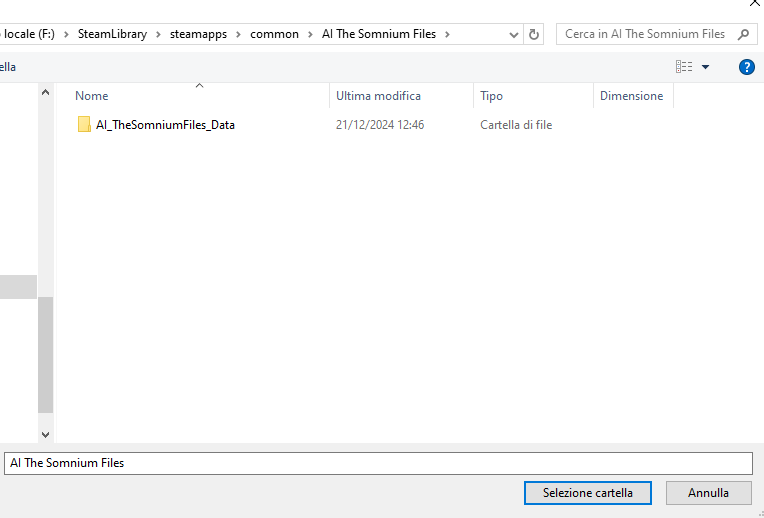Click the Cartella di file type cell
The height and width of the screenshot is (518, 764).
click(516, 125)
